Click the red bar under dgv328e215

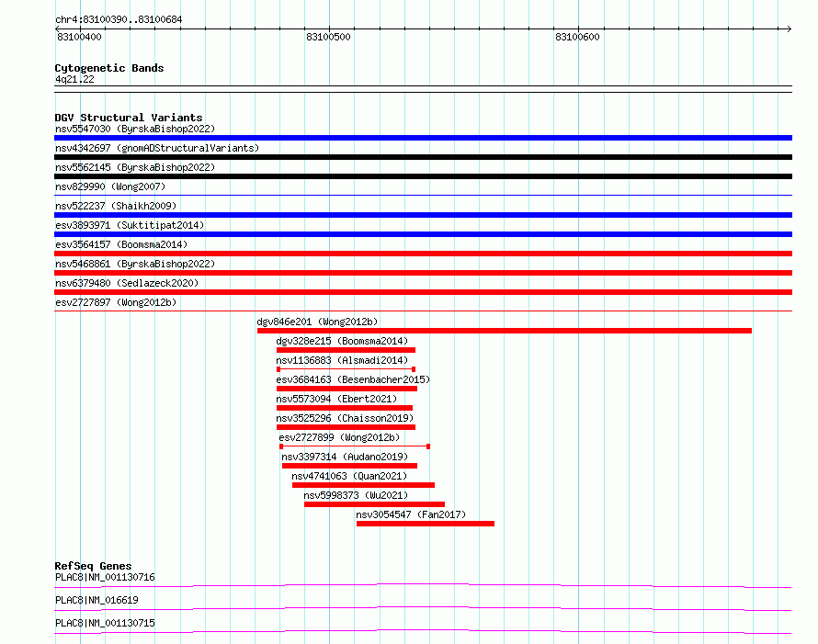click(x=346, y=350)
